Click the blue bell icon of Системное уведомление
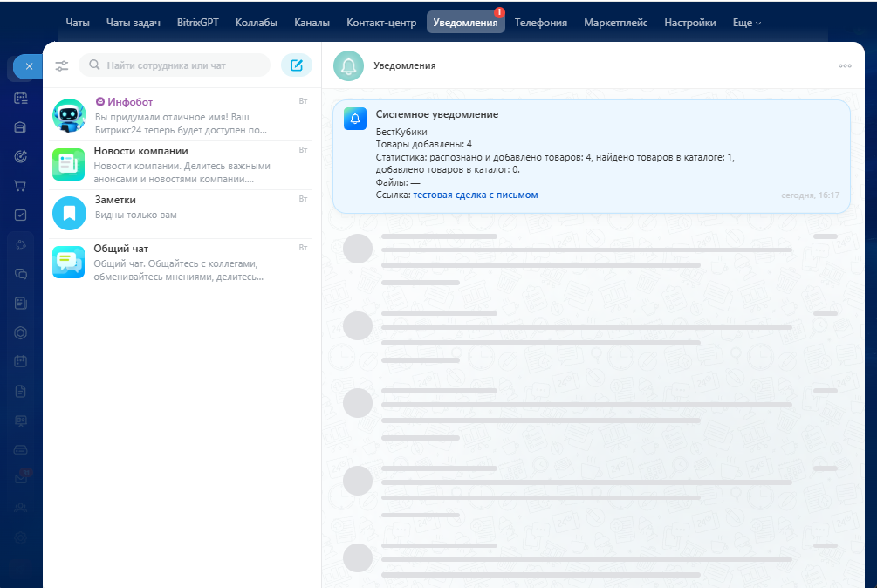Screen dimensions: 877x588 point(354,119)
